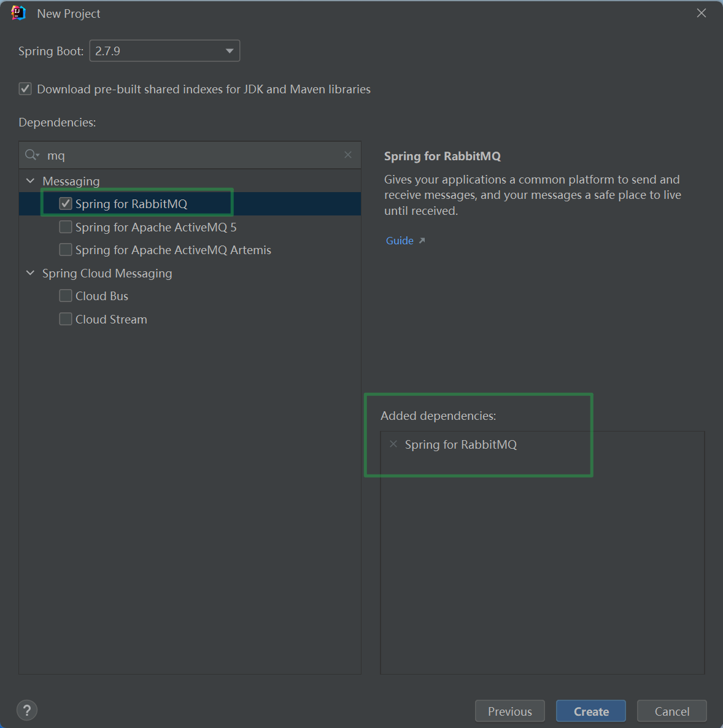Open the Spring Boot version dropdown
This screenshot has width=723, height=728.
pos(164,51)
